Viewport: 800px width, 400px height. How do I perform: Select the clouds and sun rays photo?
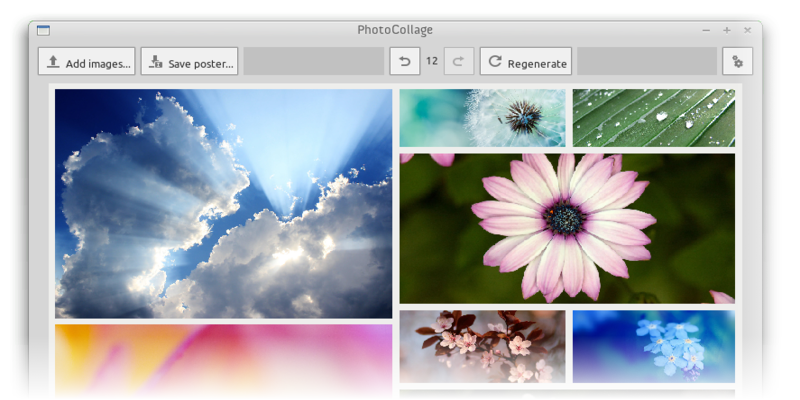pyautogui.click(x=223, y=204)
